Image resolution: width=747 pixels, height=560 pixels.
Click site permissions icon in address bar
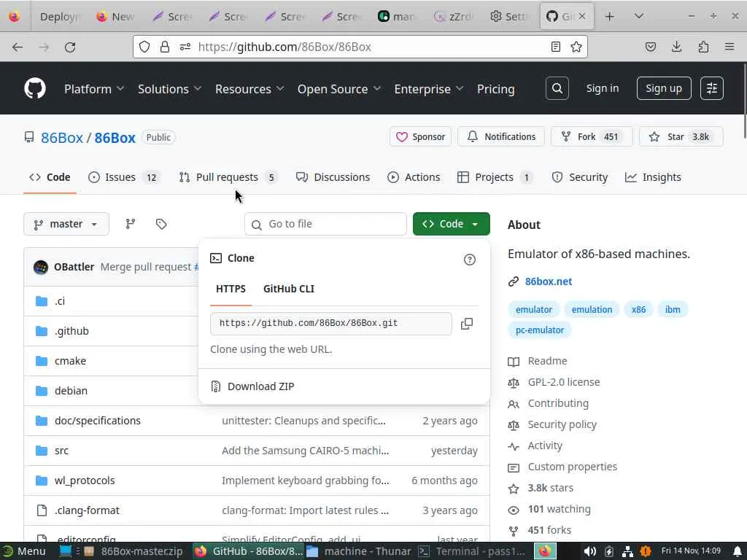point(185,47)
